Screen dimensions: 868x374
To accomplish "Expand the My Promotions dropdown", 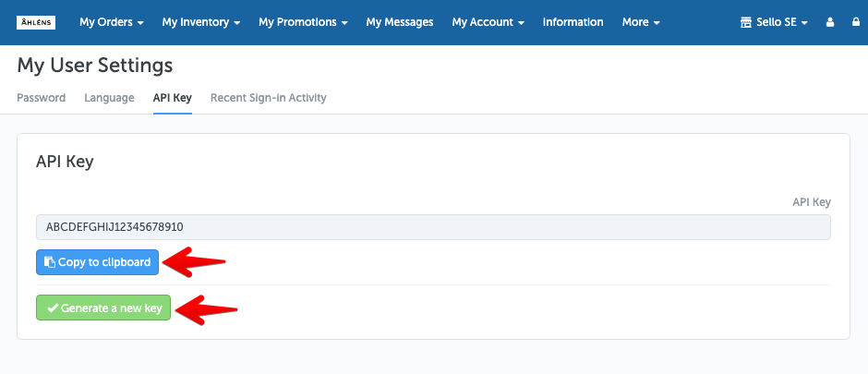I will point(303,22).
